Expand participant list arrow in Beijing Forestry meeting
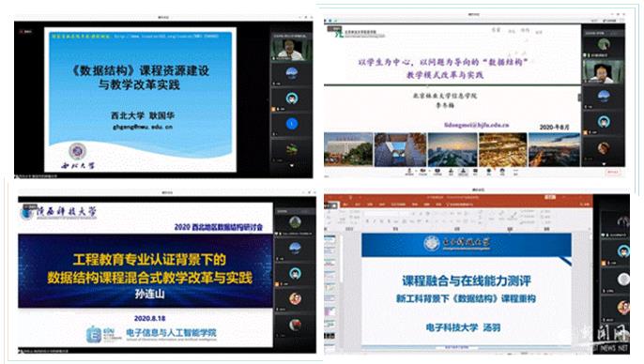Screen dimensions: 644x364 tap(604, 164)
